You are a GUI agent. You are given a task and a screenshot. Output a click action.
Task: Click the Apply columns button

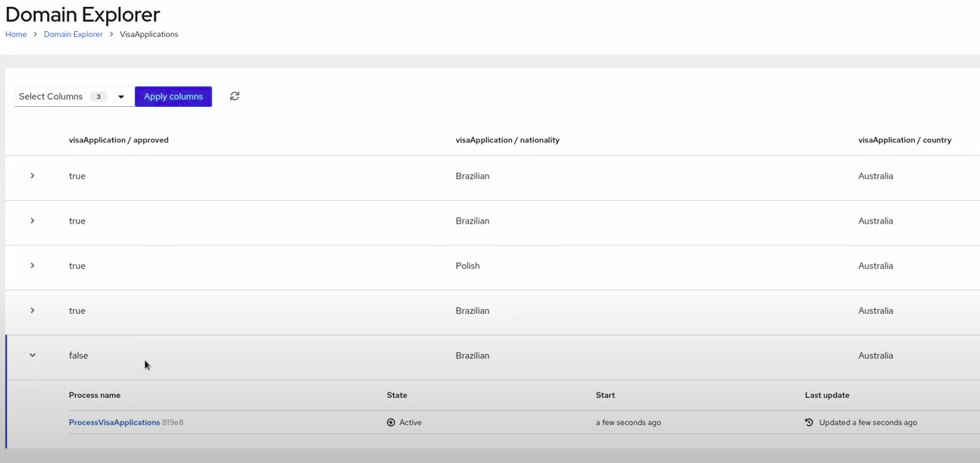(173, 96)
